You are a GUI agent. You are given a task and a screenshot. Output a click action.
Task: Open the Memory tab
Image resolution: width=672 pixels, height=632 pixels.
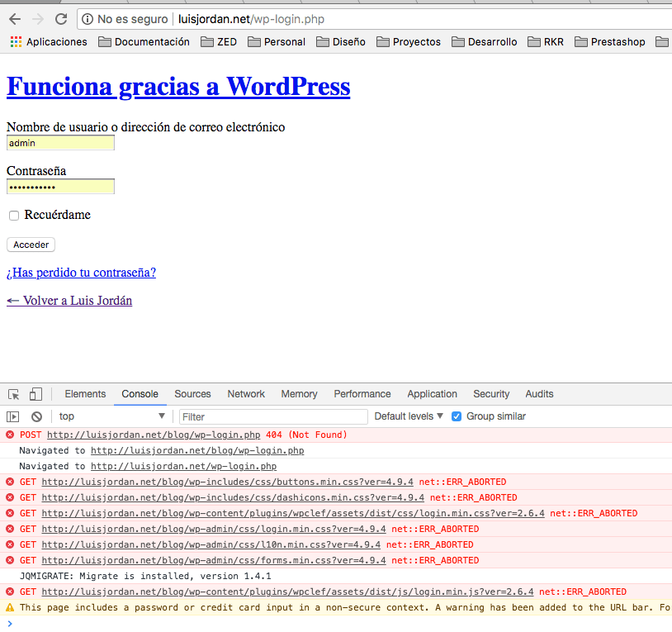click(x=299, y=394)
